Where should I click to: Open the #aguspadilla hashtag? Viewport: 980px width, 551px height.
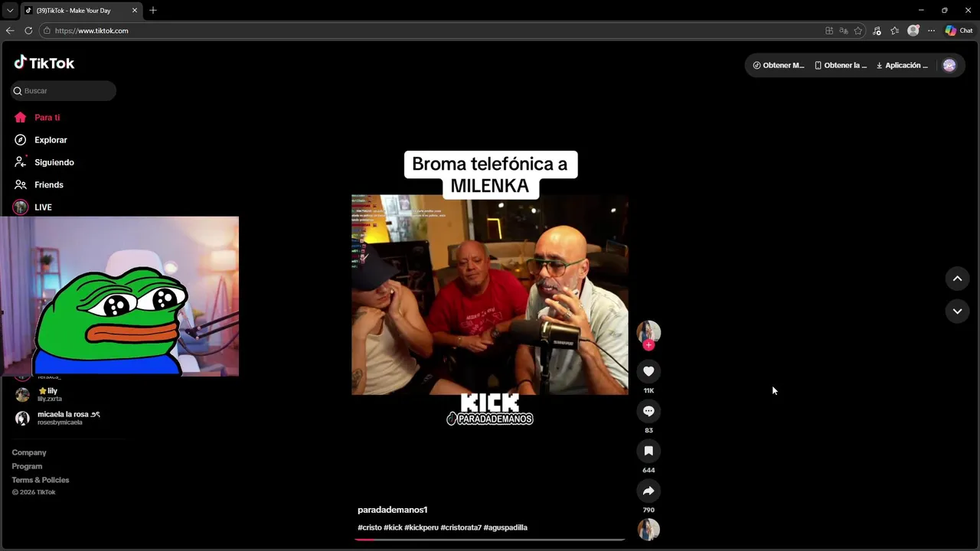pos(505,527)
